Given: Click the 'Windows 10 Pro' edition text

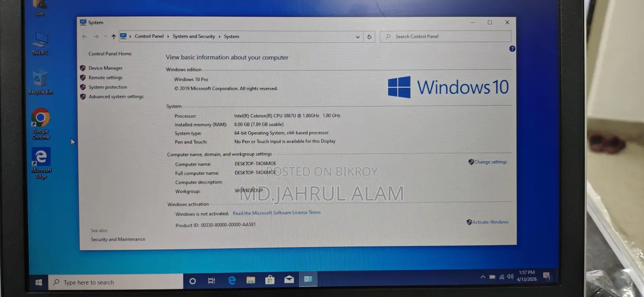Looking at the screenshot, I should pyautogui.click(x=191, y=79).
